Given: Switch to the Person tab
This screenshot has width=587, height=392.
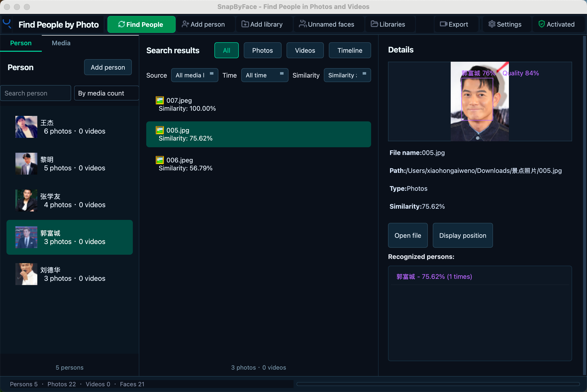Looking at the screenshot, I should [x=21, y=43].
